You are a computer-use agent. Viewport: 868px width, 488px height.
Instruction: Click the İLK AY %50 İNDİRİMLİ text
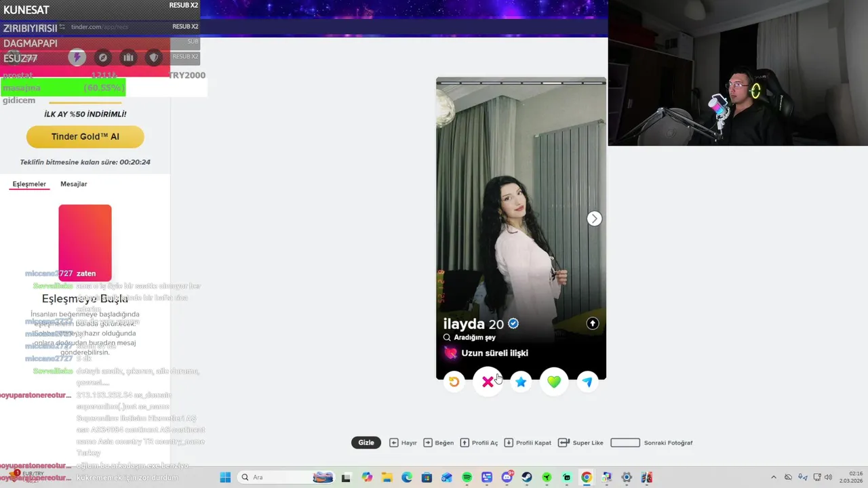tap(85, 114)
